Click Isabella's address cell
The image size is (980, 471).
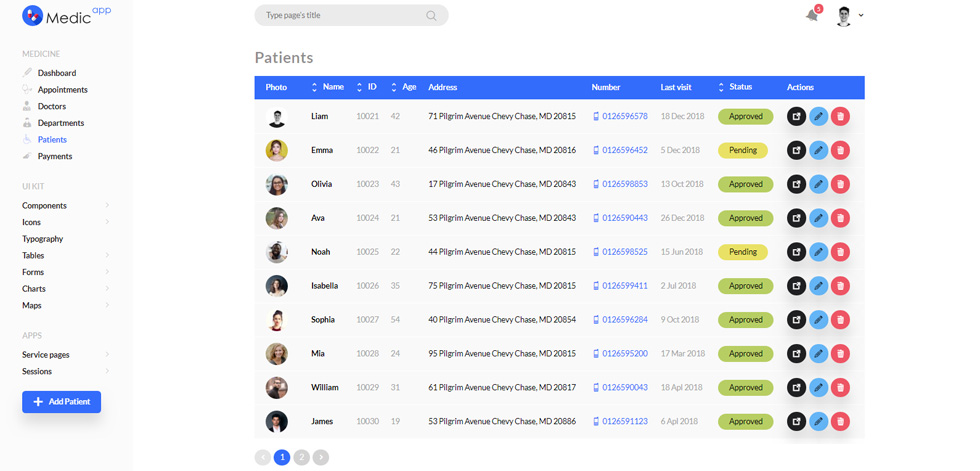[x=502, y=285]
